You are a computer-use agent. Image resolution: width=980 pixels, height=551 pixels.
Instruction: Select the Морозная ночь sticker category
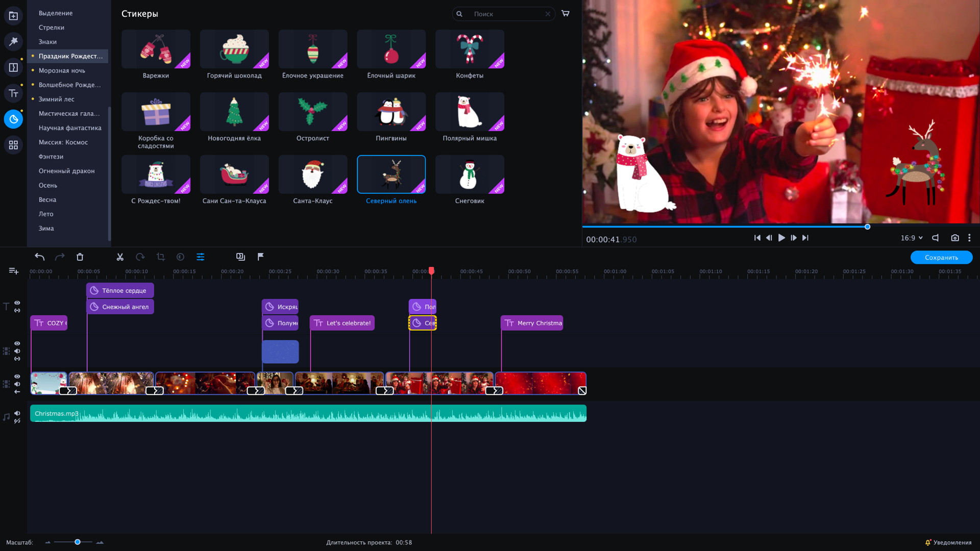tap(62, 70)
